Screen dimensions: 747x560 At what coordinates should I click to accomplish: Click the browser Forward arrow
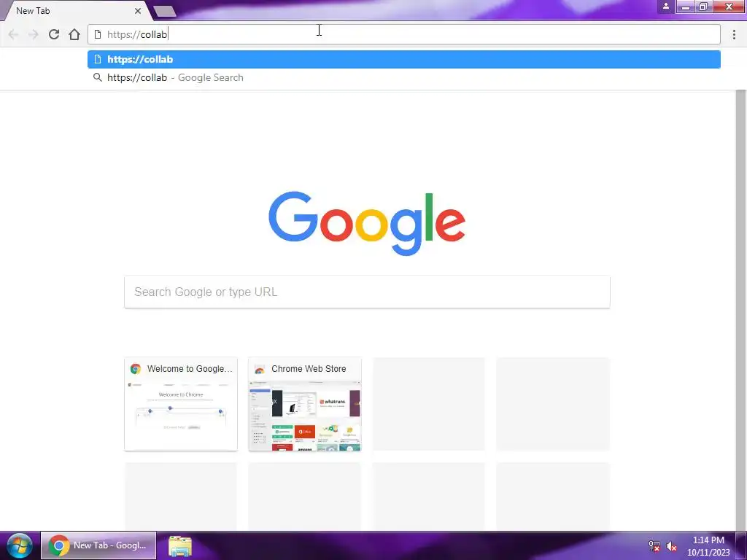[x=34, y=34]
